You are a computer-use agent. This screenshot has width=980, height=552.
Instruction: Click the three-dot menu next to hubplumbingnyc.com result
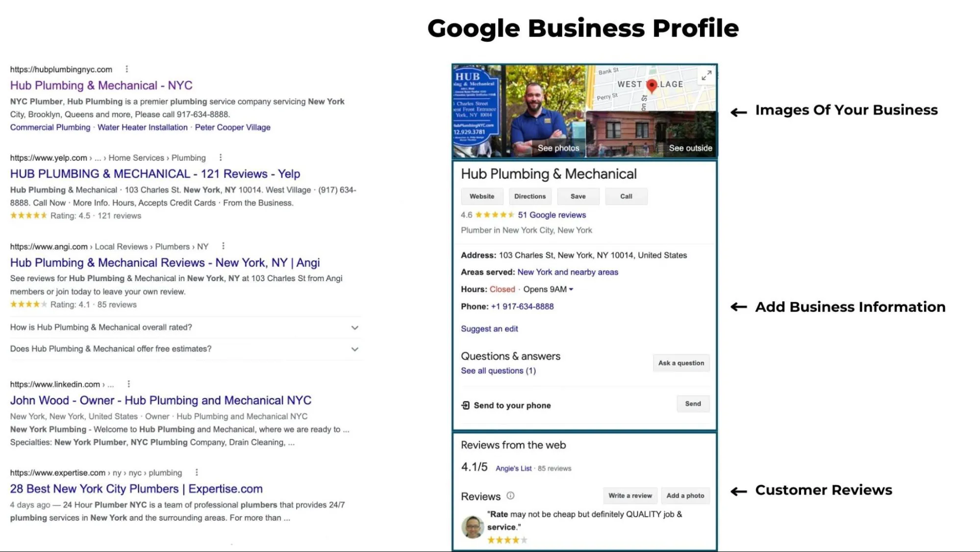pyautogui.click(x=127, y=69)
